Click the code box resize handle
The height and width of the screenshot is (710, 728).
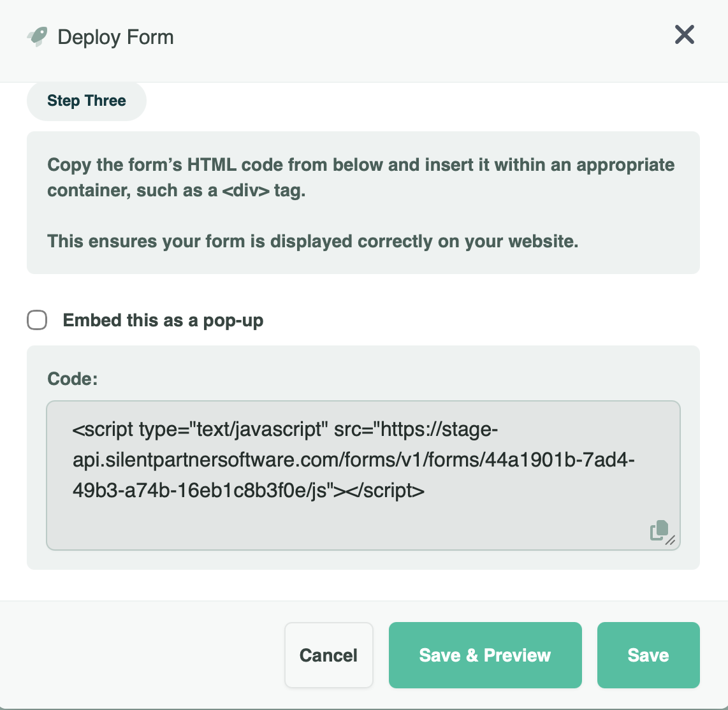[671, 540]
